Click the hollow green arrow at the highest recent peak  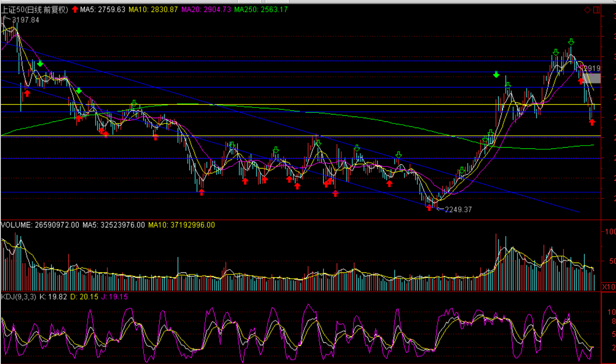pos(571,42)
